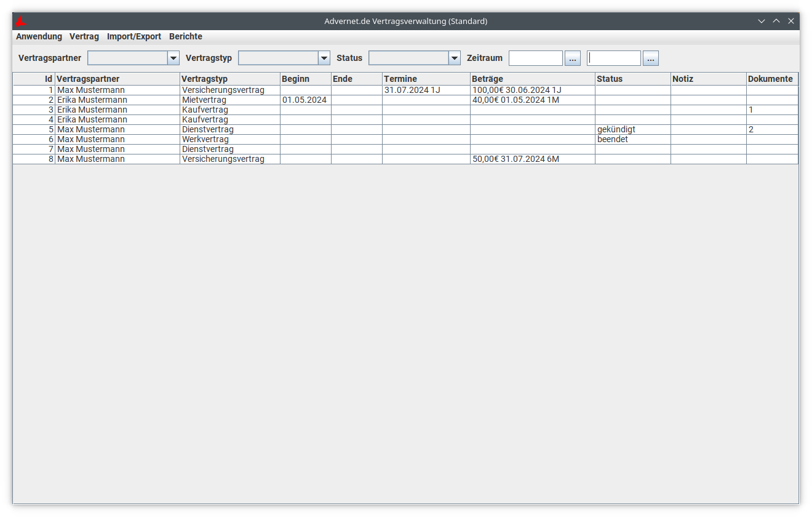Select Max Mustermann in row 7
This screenshot has width=812, height=517.
(x=117, y=149)
